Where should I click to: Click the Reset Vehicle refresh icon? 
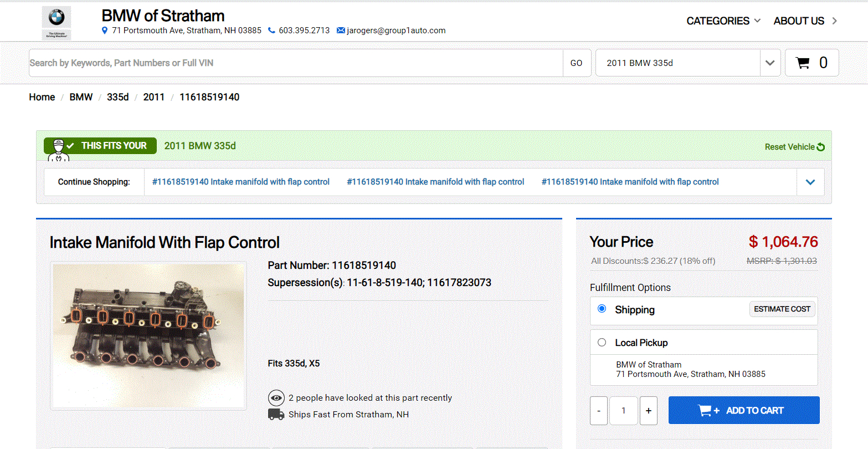click(821, 147)
